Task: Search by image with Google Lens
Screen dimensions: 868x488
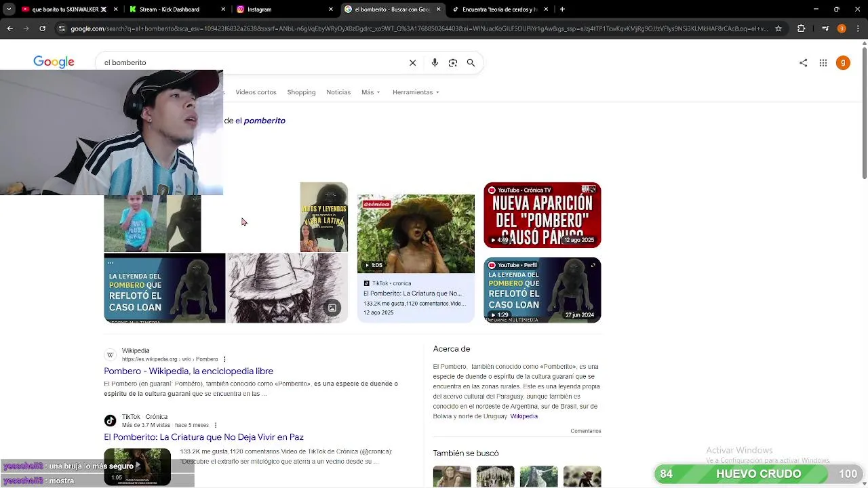Action: coord(453,62)
